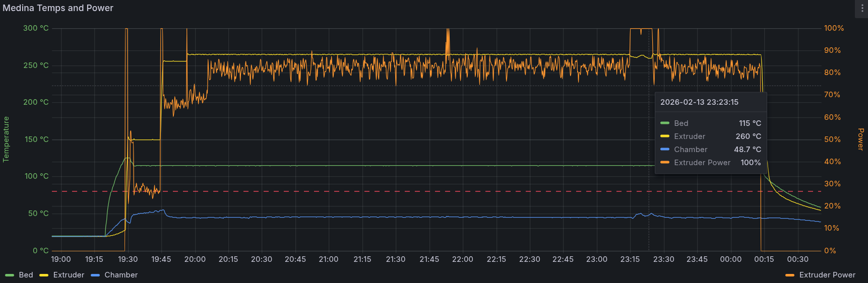Click the 100% right axis label

[834, 28]
